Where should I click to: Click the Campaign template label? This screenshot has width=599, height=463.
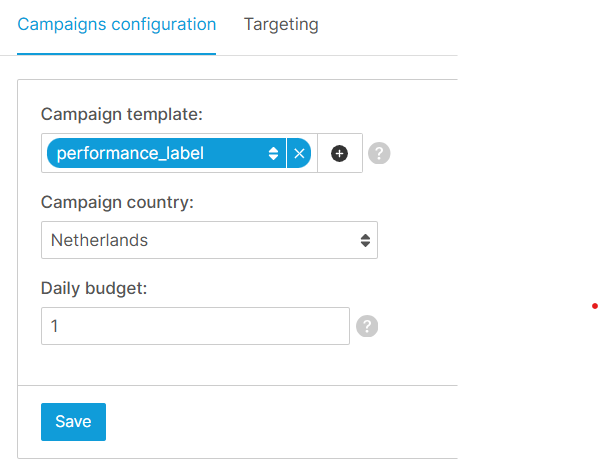tap(122, 114)
